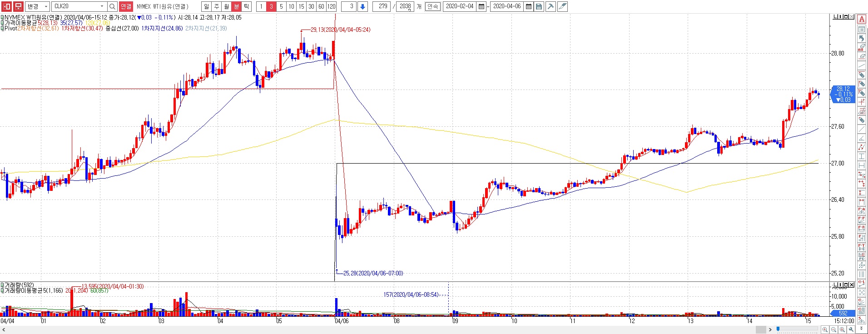The width and height of the screenshot is (868, 334).
Task: Select the 10-minute interval button
Action: coord(291,6)
